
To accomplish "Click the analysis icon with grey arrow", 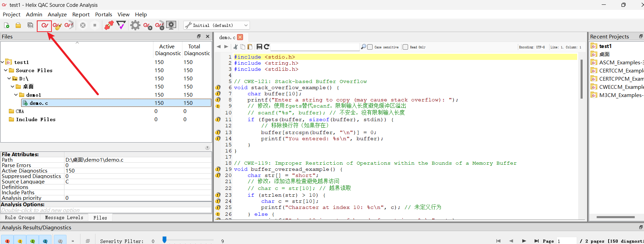I will point(69,25).
